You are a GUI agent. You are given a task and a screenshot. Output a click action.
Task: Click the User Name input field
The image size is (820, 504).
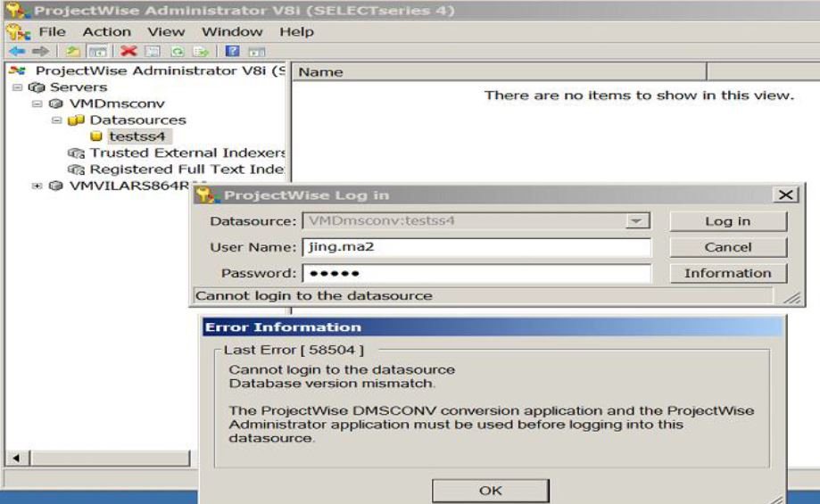pos(477,247)
